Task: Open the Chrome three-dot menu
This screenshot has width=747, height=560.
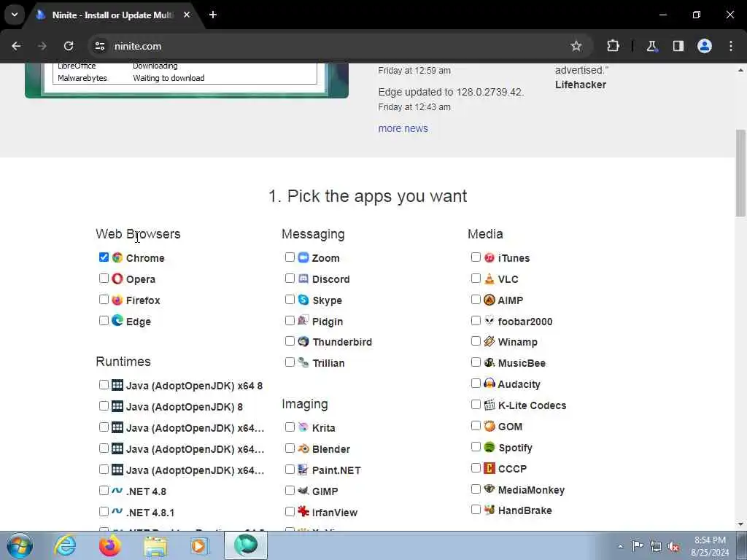Action: 731,46
